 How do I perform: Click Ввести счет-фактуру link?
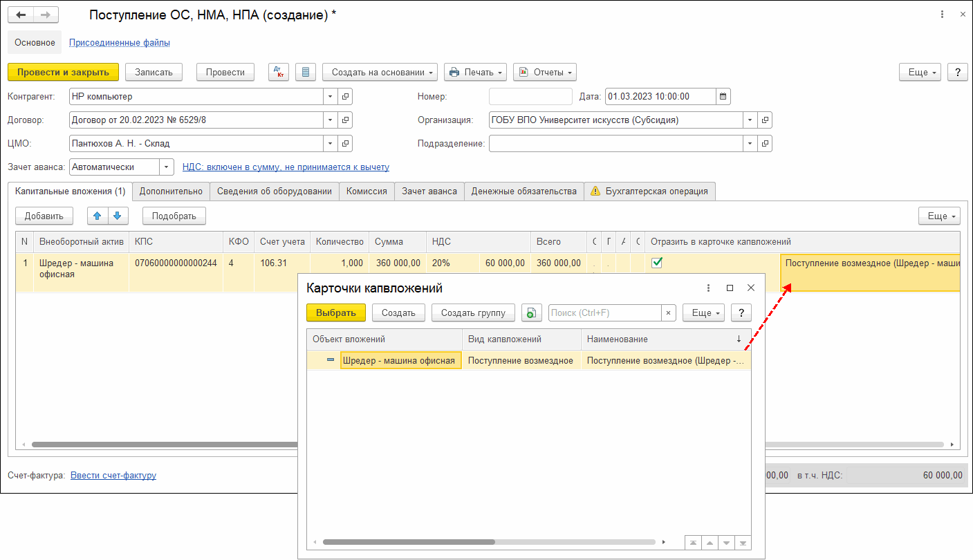pos(113,475)
